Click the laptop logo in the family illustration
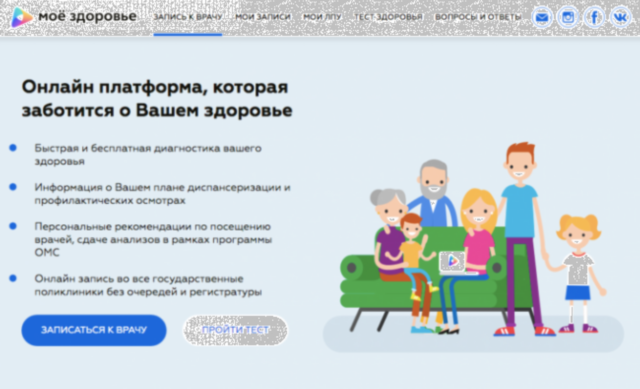The image size is (640, 389). point(453,260)
